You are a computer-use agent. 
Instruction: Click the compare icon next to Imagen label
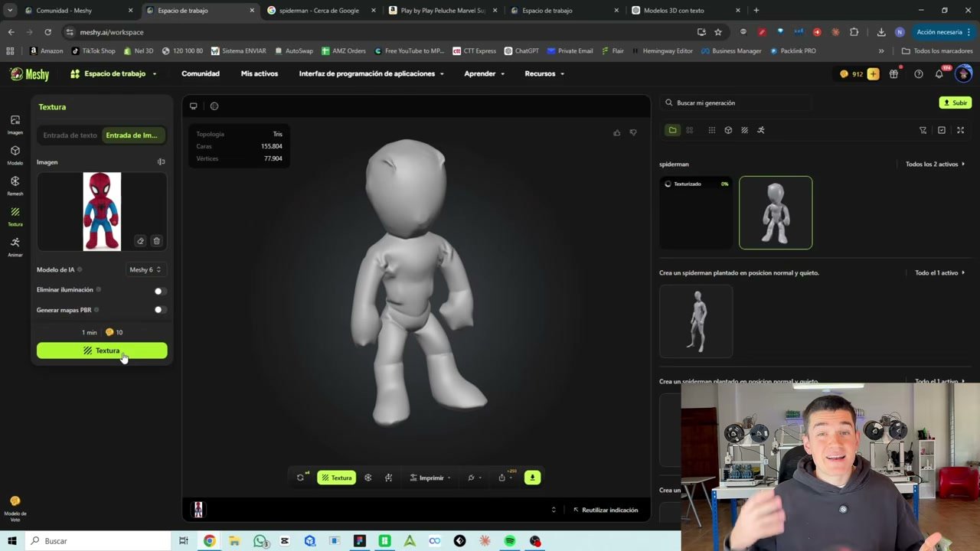pyautogui.click(x=161, y=162)
